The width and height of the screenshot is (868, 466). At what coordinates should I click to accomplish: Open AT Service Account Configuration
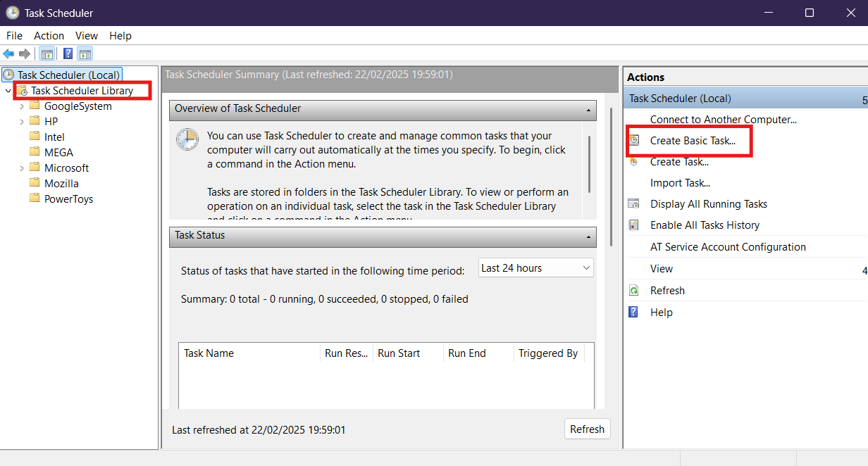tap(728, 247)
